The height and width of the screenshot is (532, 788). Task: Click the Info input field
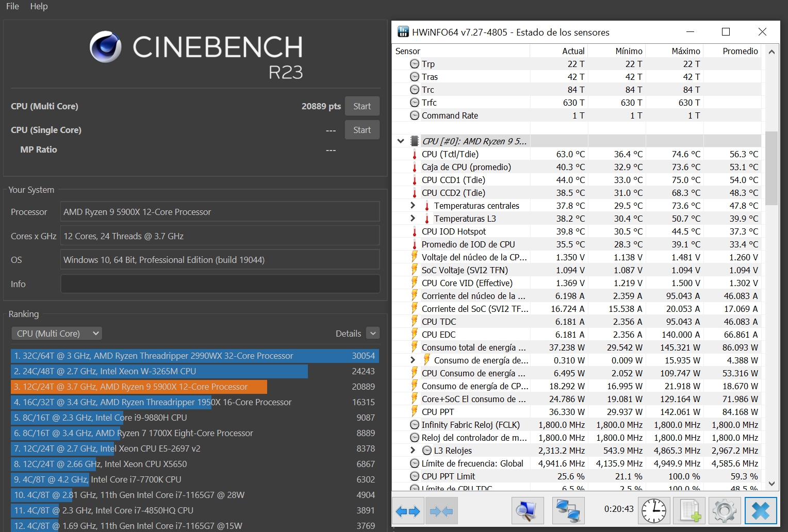pos(220,284)
